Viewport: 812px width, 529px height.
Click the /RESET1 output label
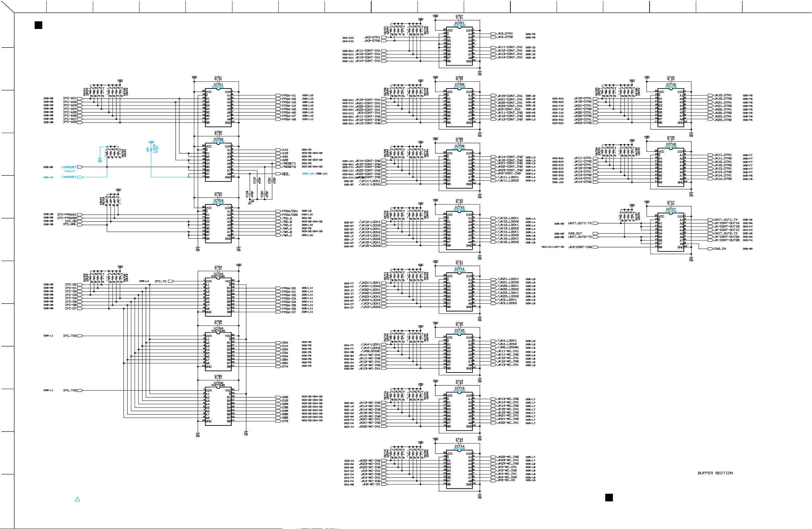click(x=289, y=163)
